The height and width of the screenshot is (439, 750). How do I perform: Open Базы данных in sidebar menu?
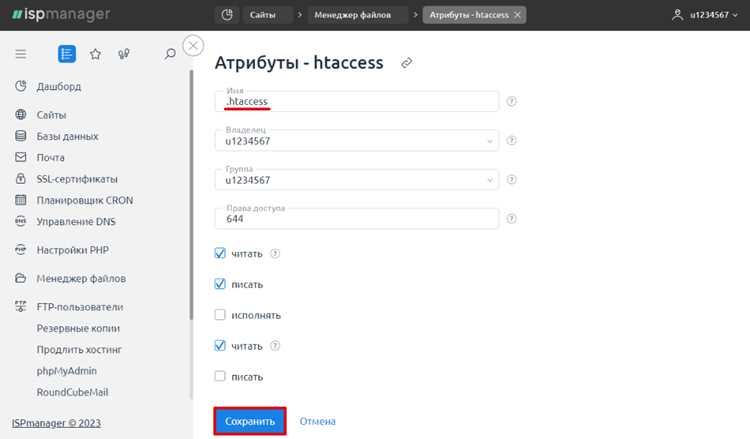pos(67,136)
